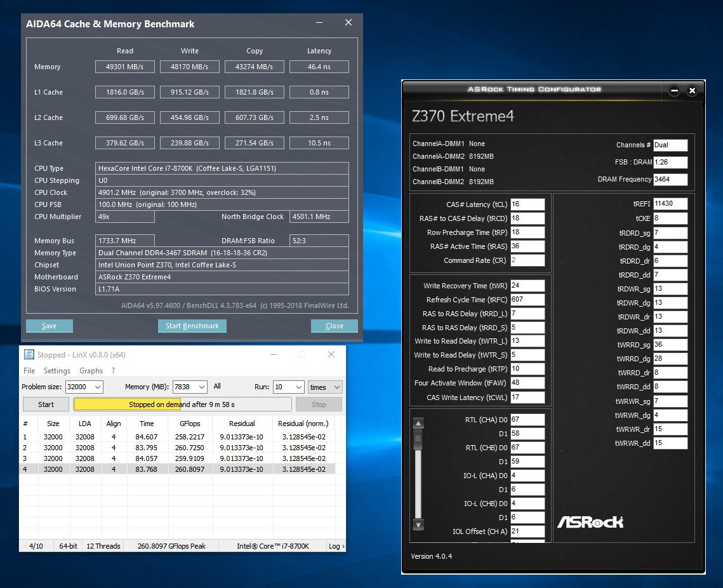Image resolution: width=723 pixels, height=588 pixels.
Task: Open the Settings menu in LinX
Action: pos(57,371)
